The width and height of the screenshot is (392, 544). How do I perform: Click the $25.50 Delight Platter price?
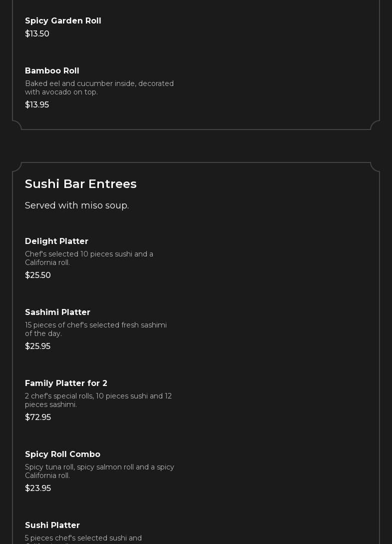(38, 275)
